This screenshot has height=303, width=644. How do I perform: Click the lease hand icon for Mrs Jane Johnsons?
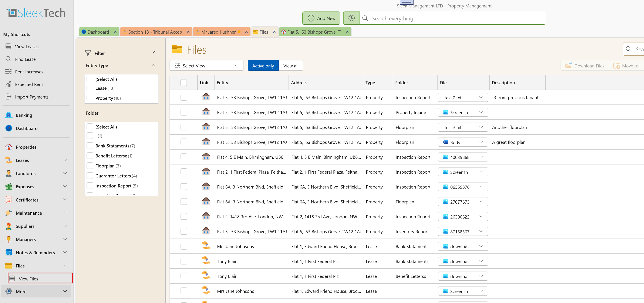tap(206, 246)
